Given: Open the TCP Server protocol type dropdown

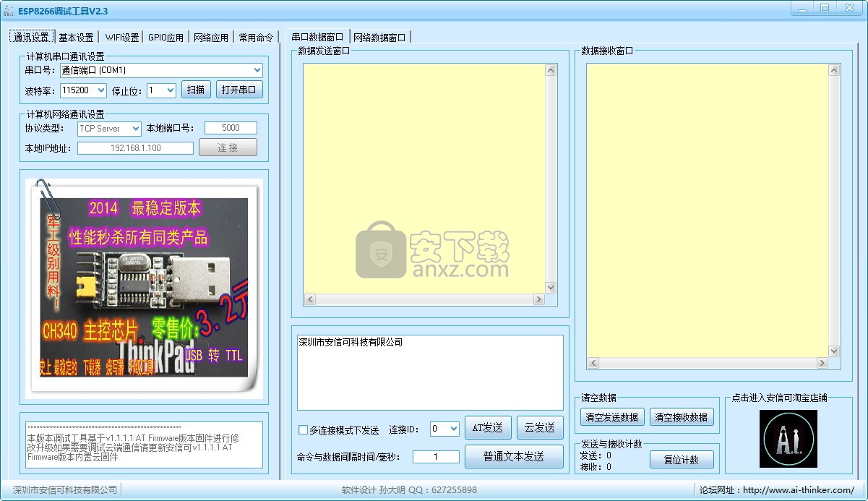Looking at the screenshot, I should 135,129.
